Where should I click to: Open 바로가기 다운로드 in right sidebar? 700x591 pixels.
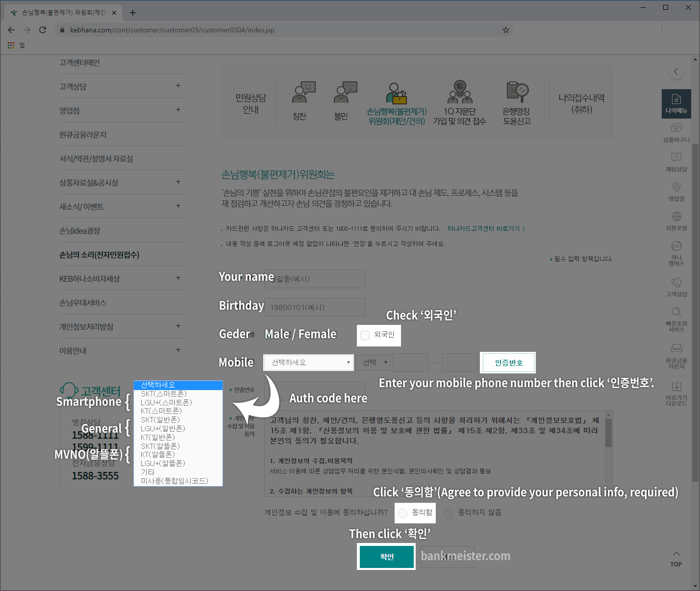point(676,394)
